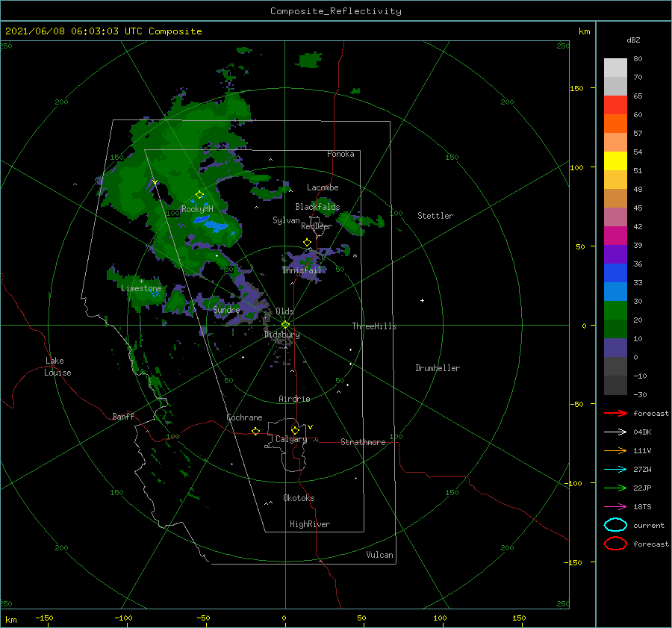Click the yellow diamond marker below the RedDeer label

(x=307, y=242)
